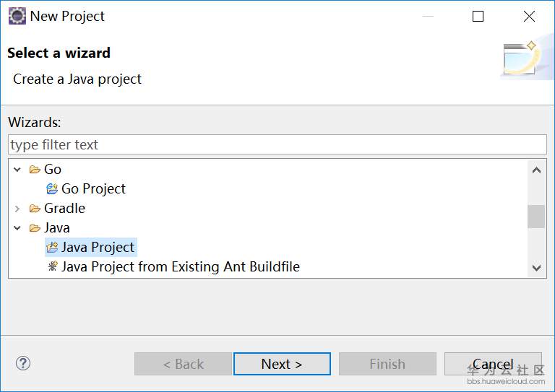The image size is (555, 392).
Task: Collapse the Java category
Action: [18, 228]
